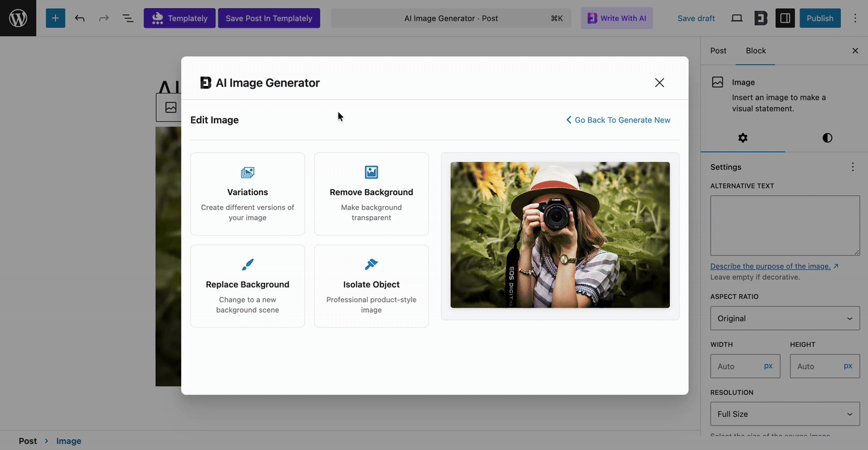Image resolution: width=868 pixels, height=450 pixels.
Task: Open the Styles half-circle tab
Action: tap(827, 138)
